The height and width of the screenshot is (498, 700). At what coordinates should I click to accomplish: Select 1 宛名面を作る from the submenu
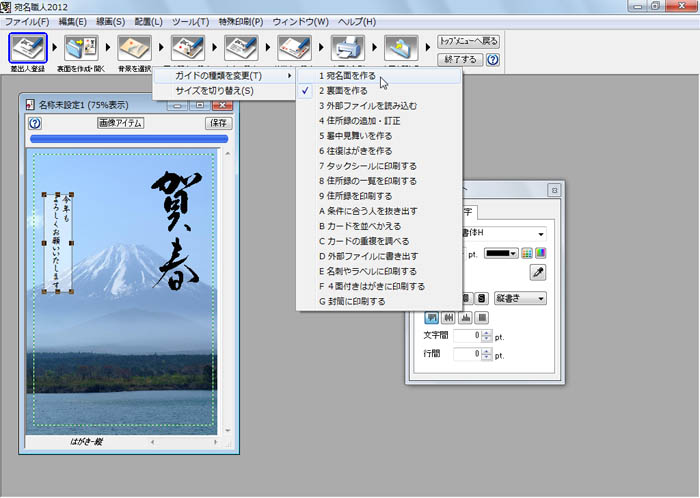click(347, 75)
